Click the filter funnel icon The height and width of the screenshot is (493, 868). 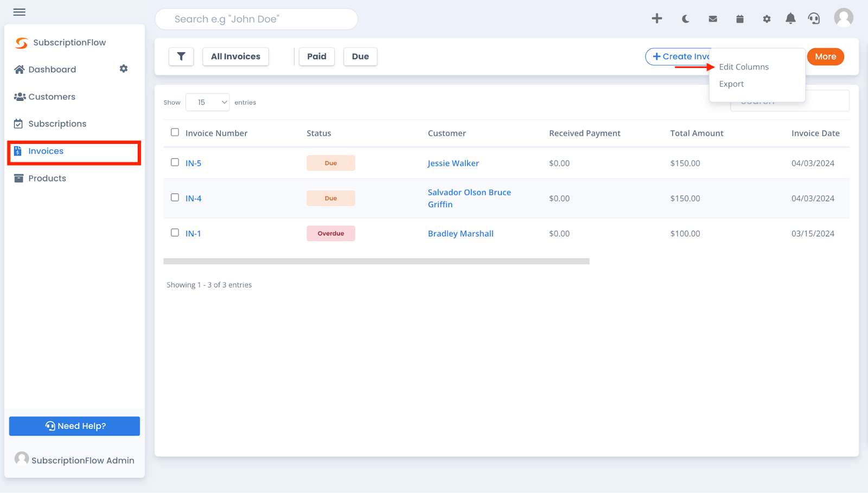[x=181, y=56]
